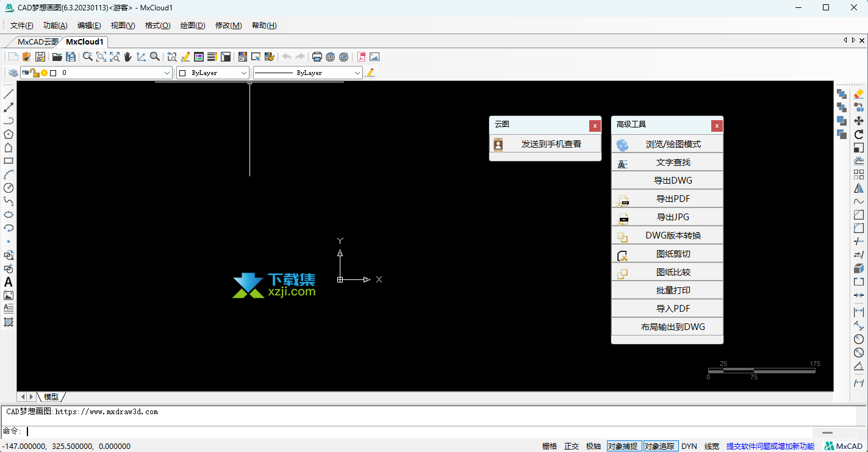Click 发送到手机查看 button
Image resolution: width=868 pixels, height=452 pixels.
[x=545, y=144]
